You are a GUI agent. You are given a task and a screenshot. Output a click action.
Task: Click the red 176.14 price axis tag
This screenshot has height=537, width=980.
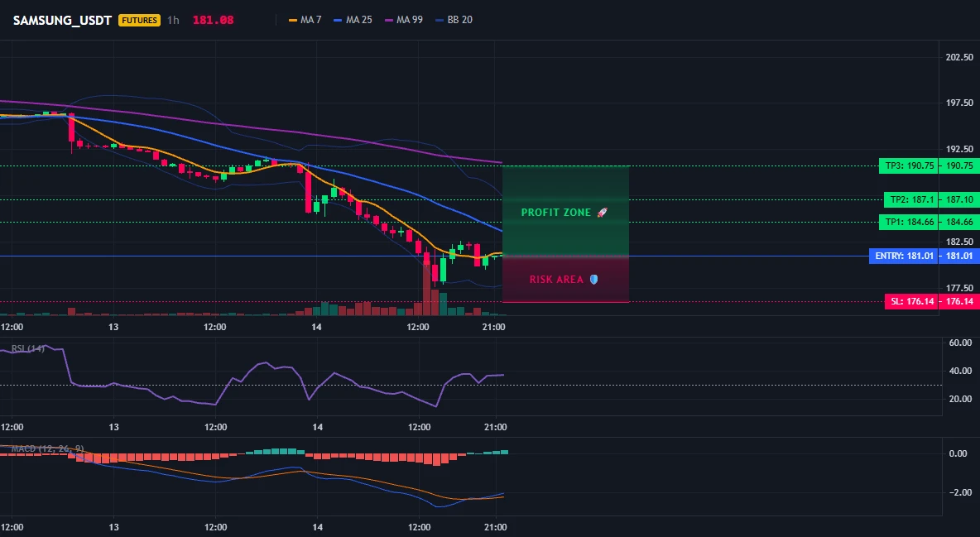[959, 301]
